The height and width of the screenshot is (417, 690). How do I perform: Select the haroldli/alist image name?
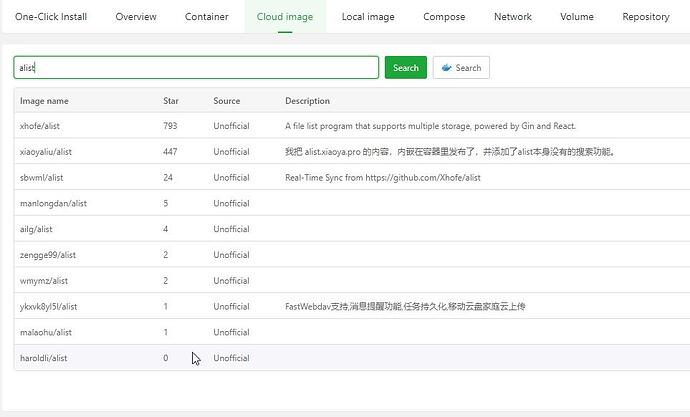pyautogui.click(x=44, y=358)
